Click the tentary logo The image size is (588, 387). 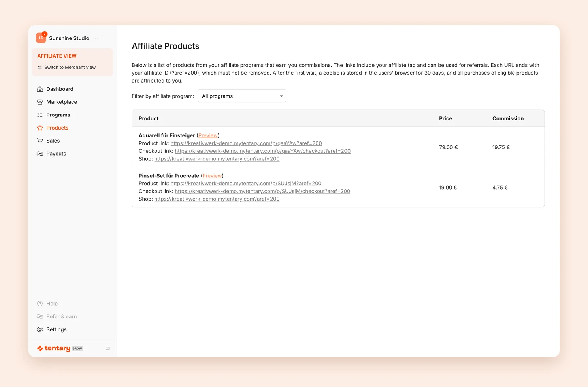pyautogui.click(x=54, y=348)
